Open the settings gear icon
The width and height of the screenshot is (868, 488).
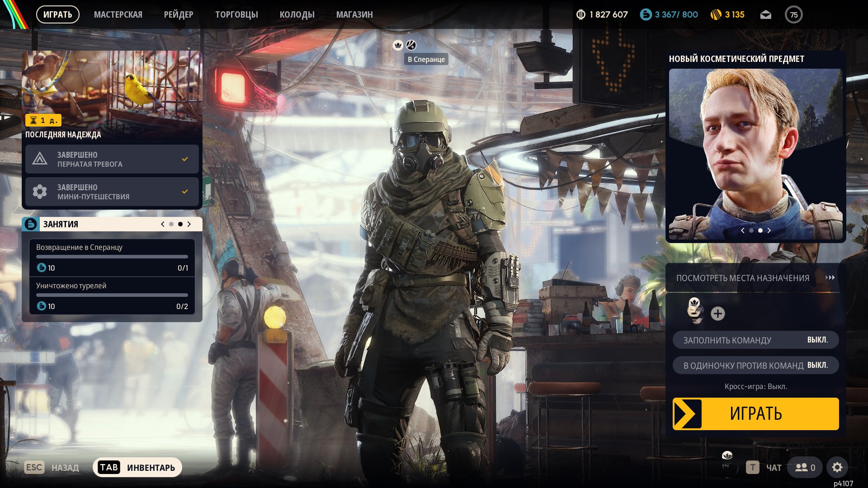click(x=837, y=467)
